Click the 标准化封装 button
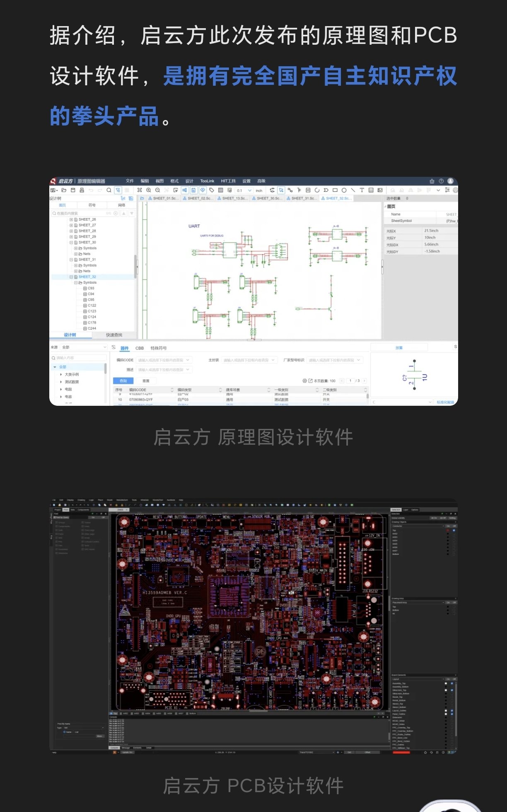Viewport: 507px width, 812px height. [445, 402]
